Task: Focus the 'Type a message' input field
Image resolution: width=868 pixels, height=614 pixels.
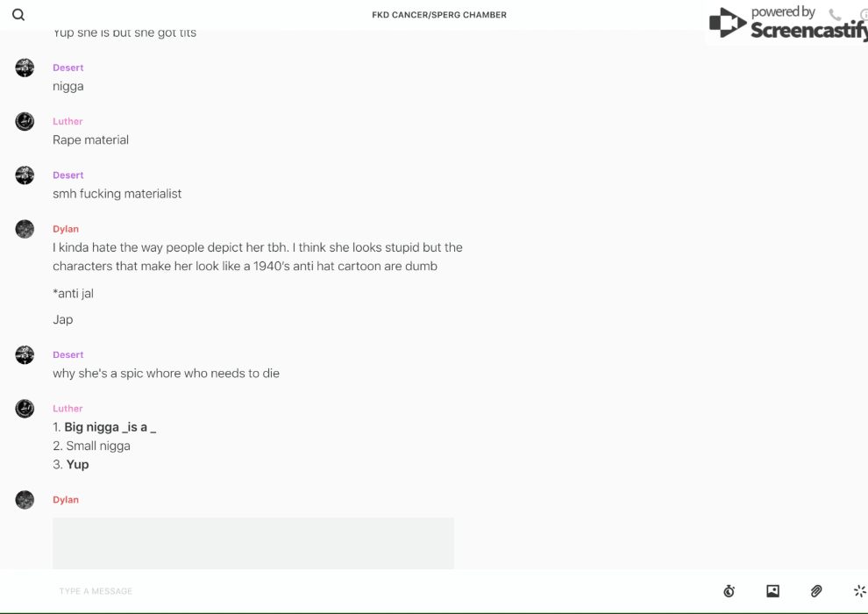Action: coord(351,591)
